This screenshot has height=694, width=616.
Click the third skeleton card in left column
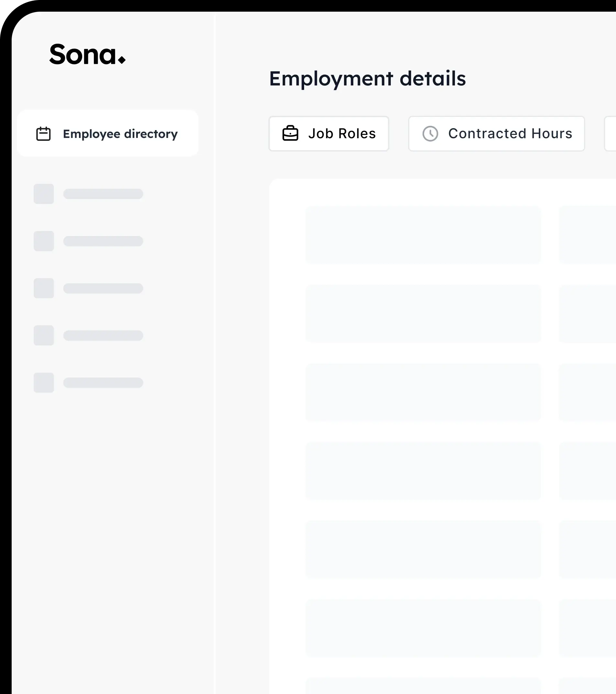(423, 392)
